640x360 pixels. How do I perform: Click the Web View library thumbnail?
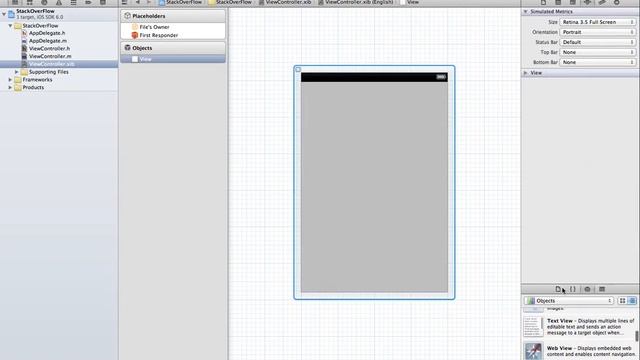[533, 351]
